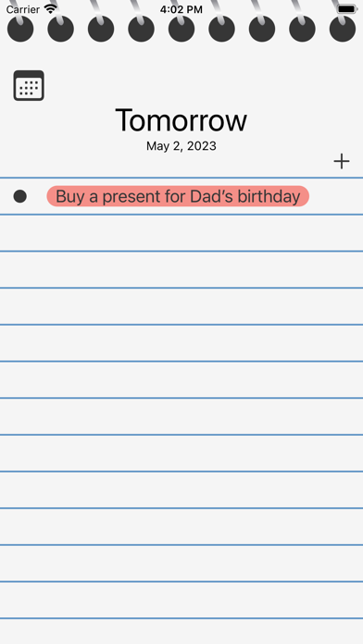Open the calendar icon
Viewport: 363px width, 644px height.
pyautogui.click(x=29, y=85)
